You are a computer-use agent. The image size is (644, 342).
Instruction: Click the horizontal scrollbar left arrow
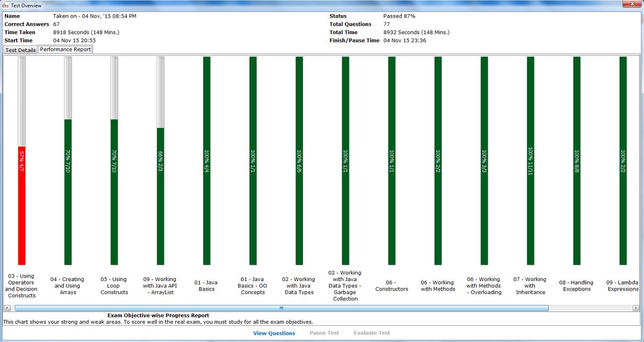point(7,308)
